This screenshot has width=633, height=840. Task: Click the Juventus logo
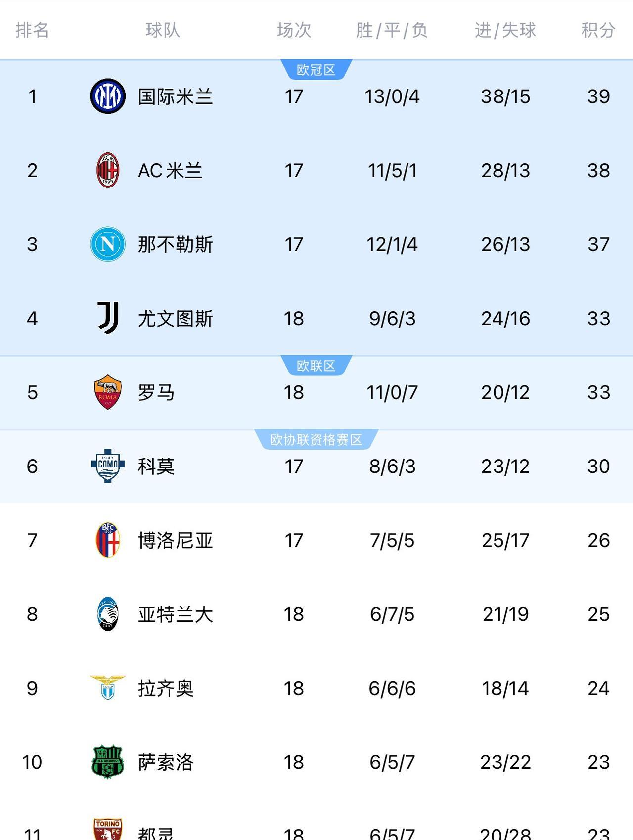click(x=108, y=318)
